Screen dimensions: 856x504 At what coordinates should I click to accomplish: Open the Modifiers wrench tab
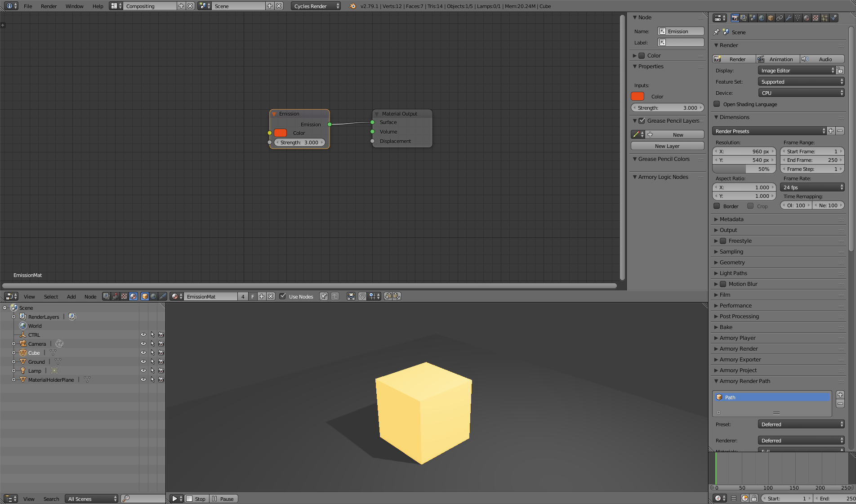point(789,18)
